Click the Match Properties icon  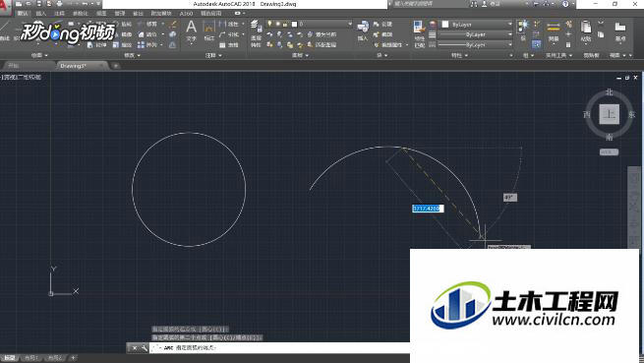point(419,28)
